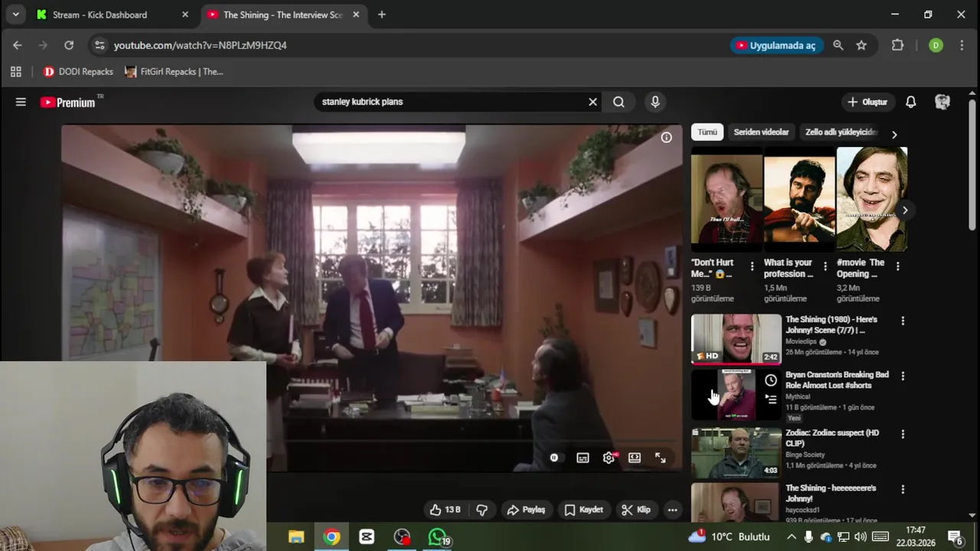Click Uygulamada aç button

point(776,45)
